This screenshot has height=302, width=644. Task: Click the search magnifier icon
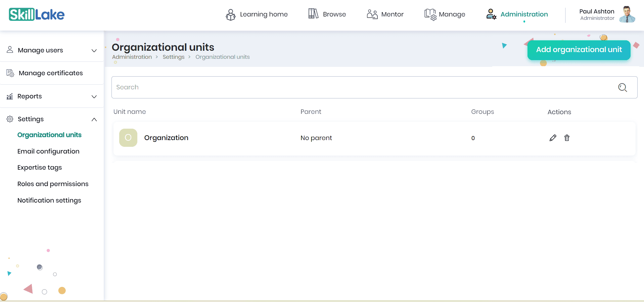[x=623, y=87]
